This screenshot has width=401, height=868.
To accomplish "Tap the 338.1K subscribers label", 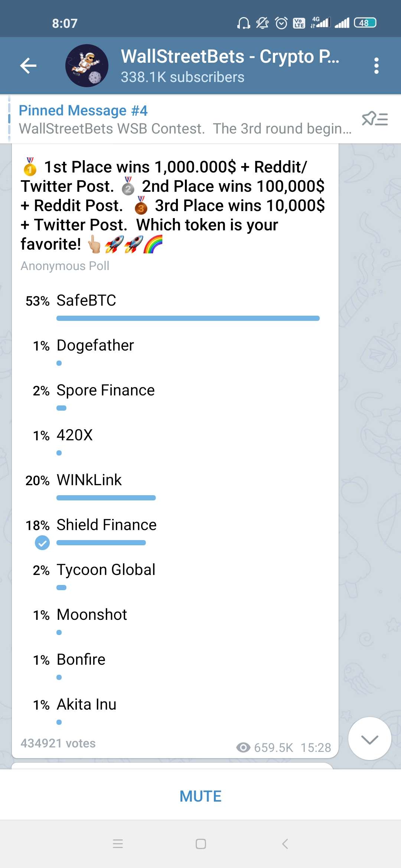I will [x=182, y=77].
